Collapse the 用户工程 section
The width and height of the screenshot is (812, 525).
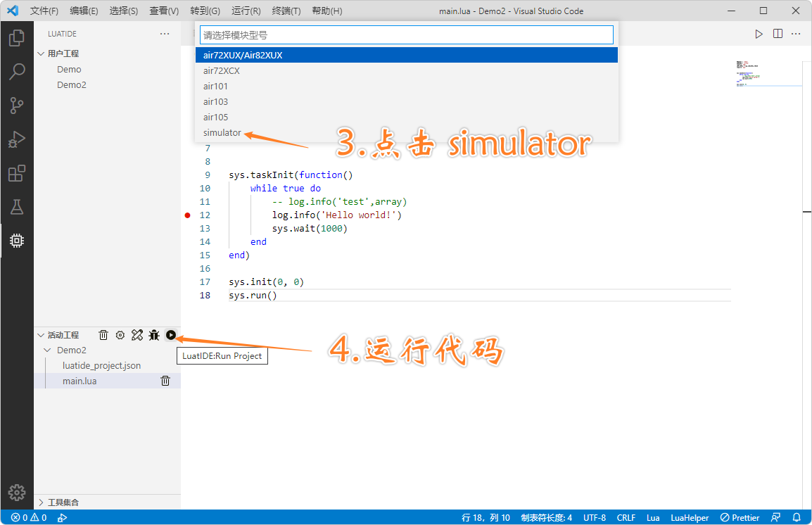(41, 53)
